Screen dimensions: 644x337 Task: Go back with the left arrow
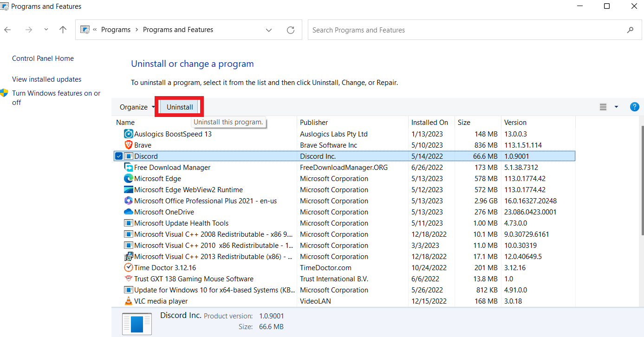(7, 30)
